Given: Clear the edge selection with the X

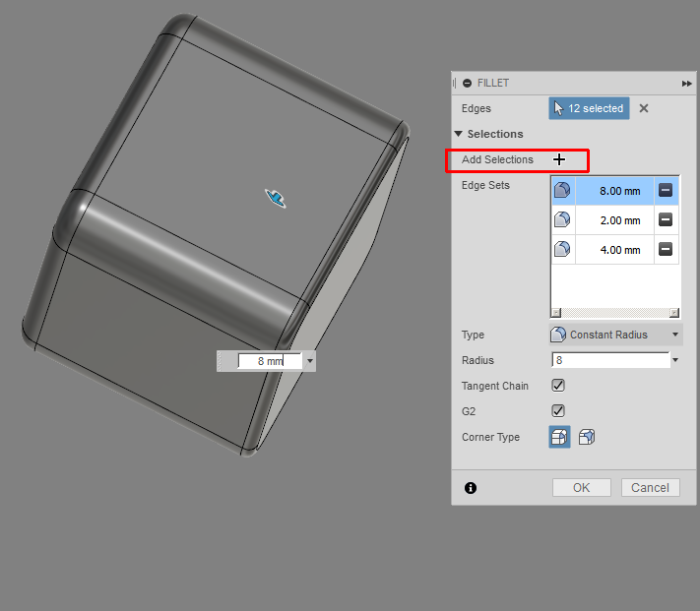Looking at the screenshot, I should 643,108.
